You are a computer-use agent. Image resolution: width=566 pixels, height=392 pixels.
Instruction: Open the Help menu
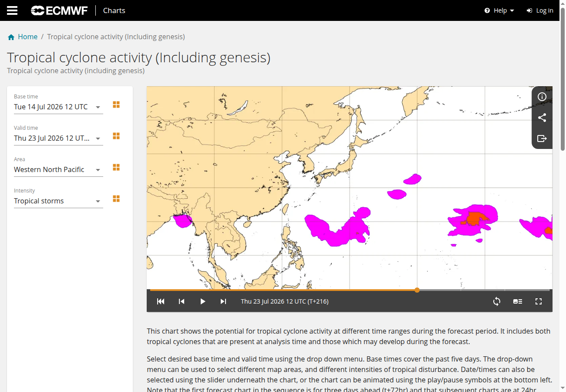pyautogui.click(x=499, y=10)
